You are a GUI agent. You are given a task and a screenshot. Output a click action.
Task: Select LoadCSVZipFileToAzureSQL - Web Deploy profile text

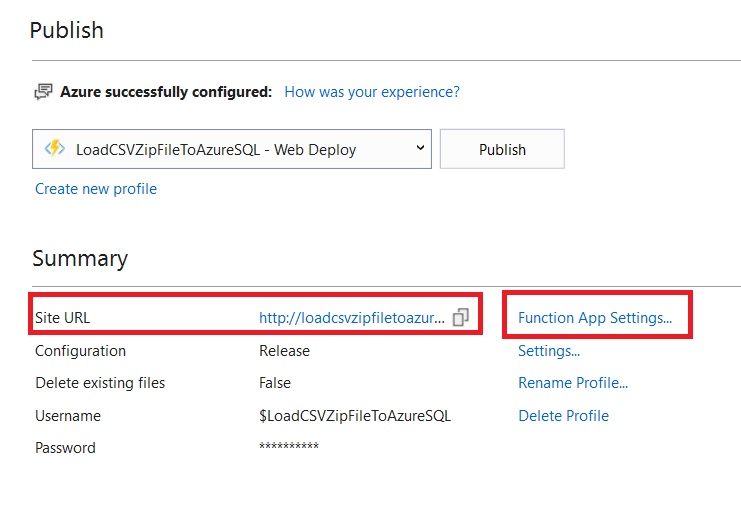[216, 150]
